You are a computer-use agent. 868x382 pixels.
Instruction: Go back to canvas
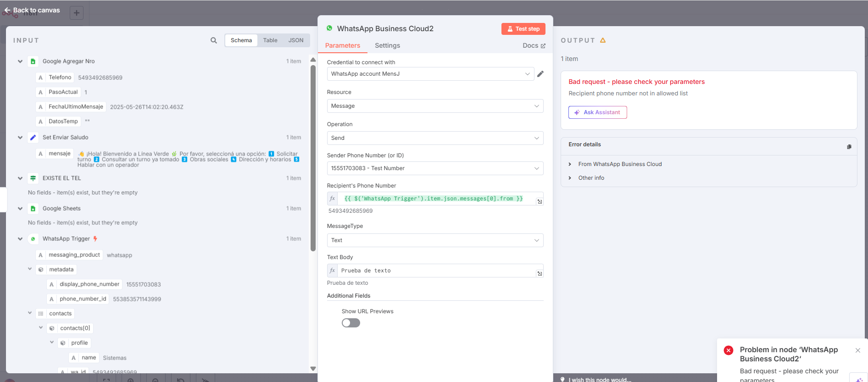[x=32, y=10]
